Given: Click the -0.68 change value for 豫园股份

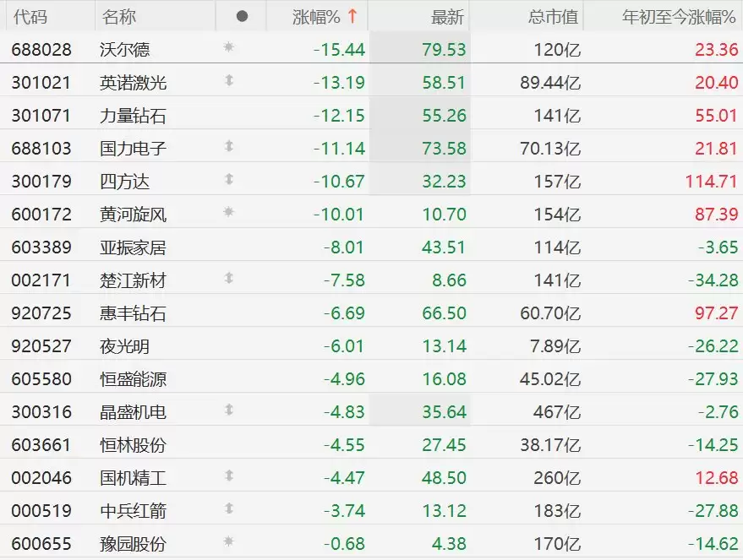Looking at the screenshot, I should click(x=345, y=543).
